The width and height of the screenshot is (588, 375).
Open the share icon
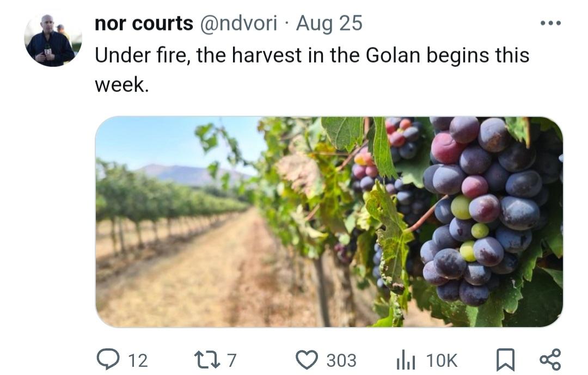(550, 359)
